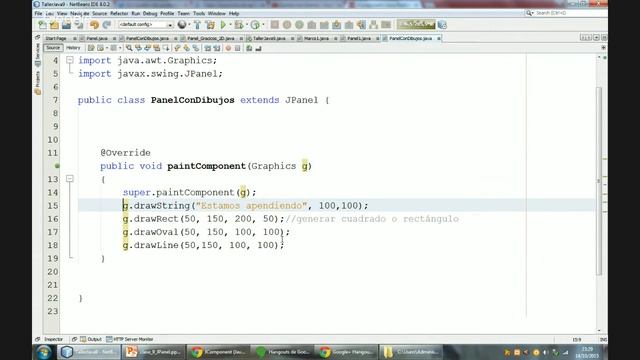Open the HTTP Server Monitor panel
Image resolution: width=640 pixels, height=360 pixels.
(129, 339)
